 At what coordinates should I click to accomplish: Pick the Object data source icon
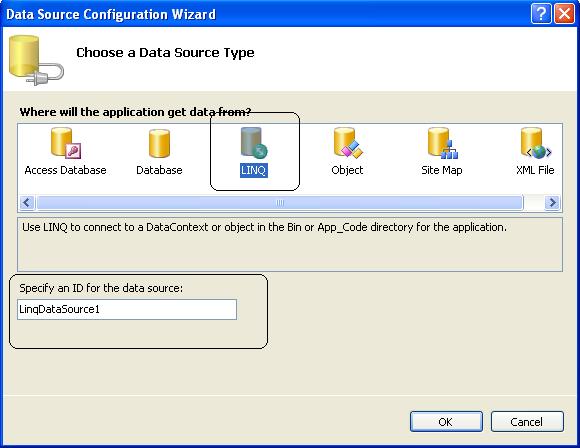click(348, 143)
